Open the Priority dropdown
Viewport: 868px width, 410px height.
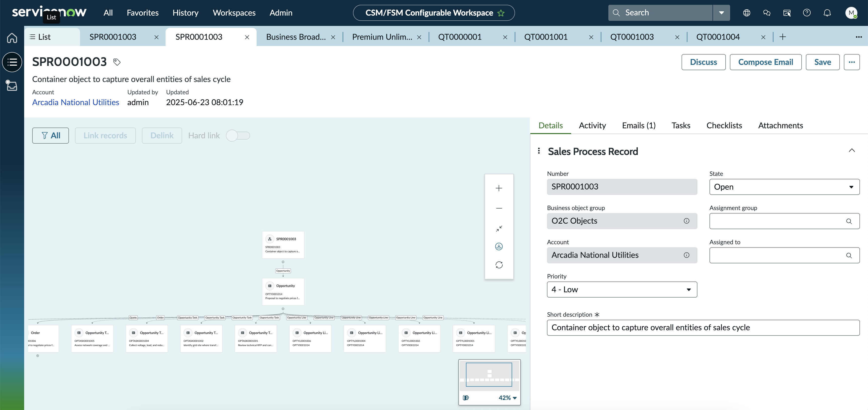(x=622, y=290)
